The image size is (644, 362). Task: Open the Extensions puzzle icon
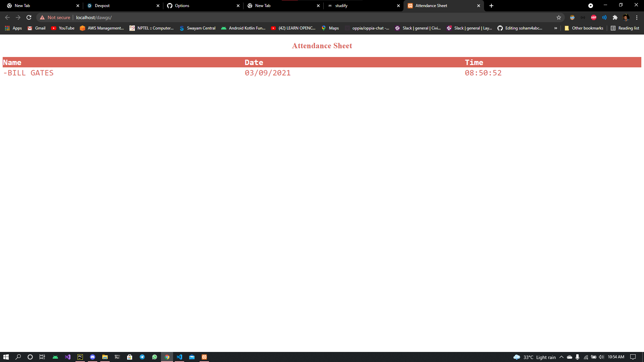click(x=615, y=17)
